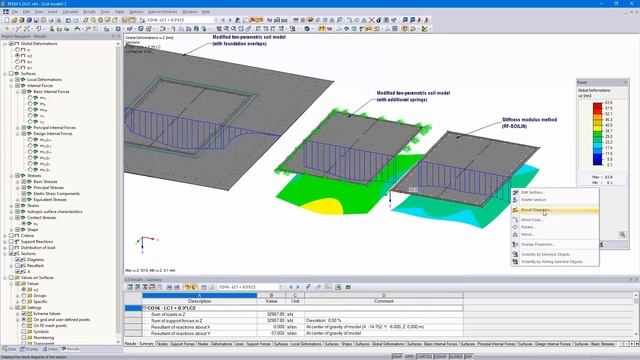Click magnifier icon in color panel
Image resolution: width=640 pixels, height=360 pixels.
(x=622, y=234)
